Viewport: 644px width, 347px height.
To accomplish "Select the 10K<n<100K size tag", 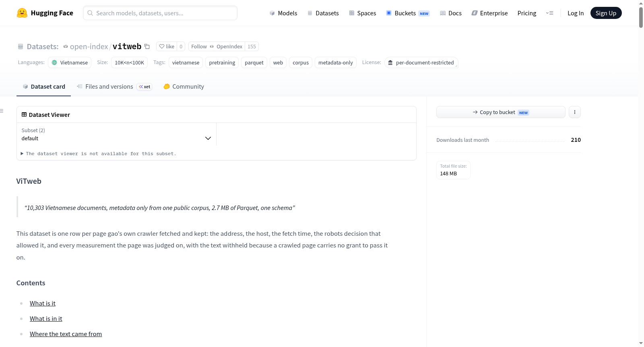I will click(129, 62).
